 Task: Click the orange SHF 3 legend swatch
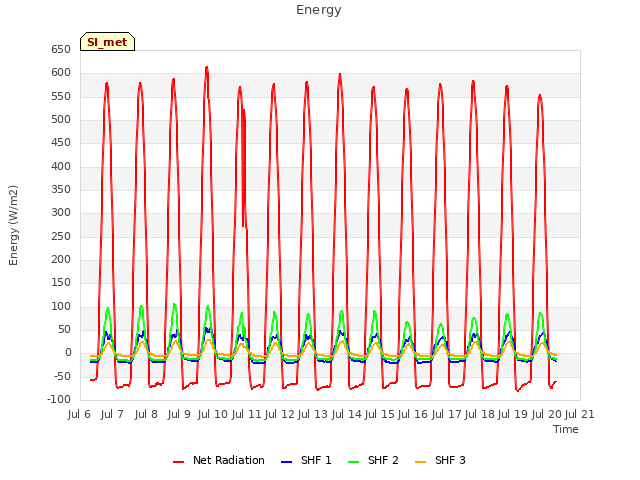click(420, 462)
